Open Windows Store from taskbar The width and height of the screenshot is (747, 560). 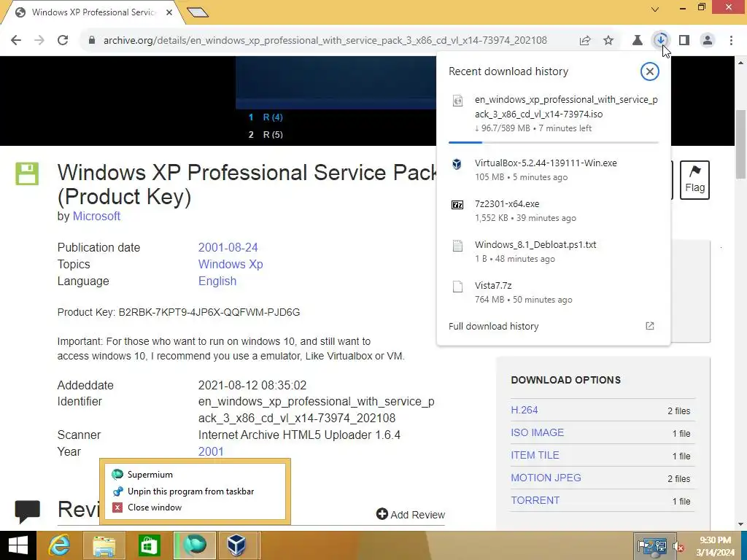tap(149, 545)
